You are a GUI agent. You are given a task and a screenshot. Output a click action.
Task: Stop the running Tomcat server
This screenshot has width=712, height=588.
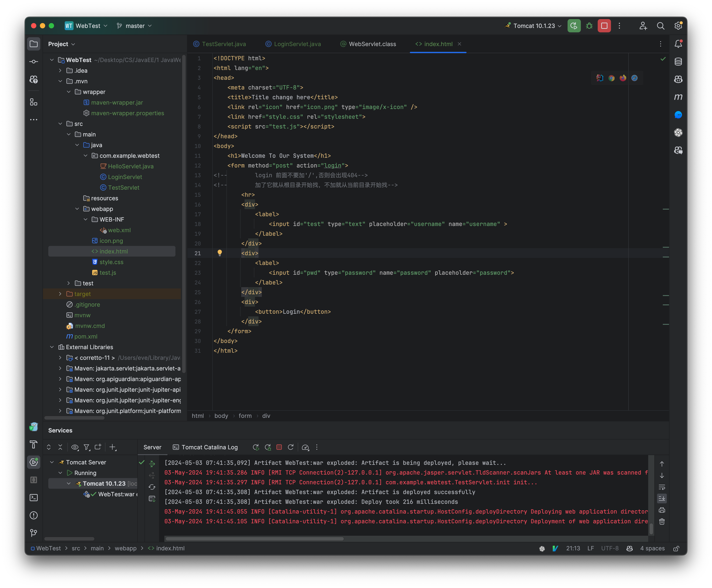[604, 25]
